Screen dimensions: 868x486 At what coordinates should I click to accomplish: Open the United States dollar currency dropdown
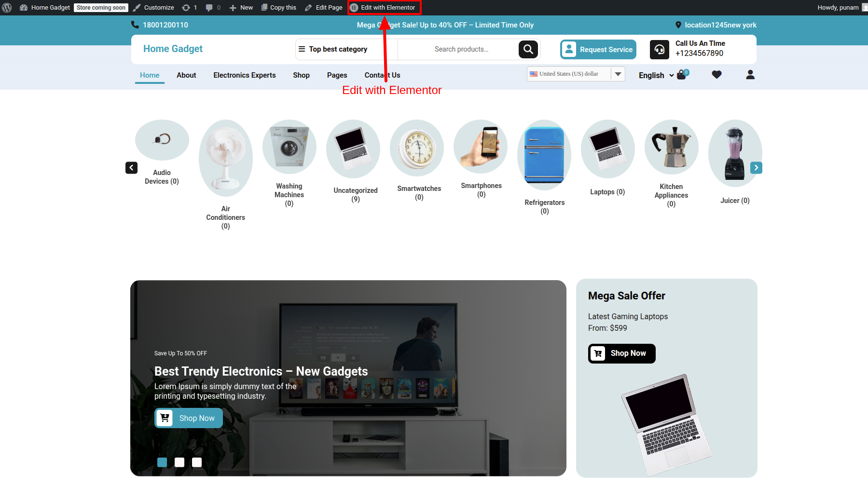tap(576, 74)
